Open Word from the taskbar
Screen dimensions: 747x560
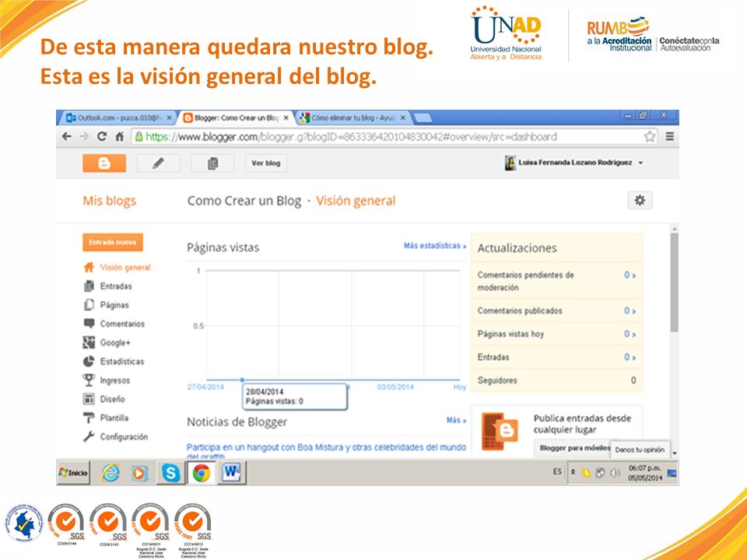tap(232, 474)
